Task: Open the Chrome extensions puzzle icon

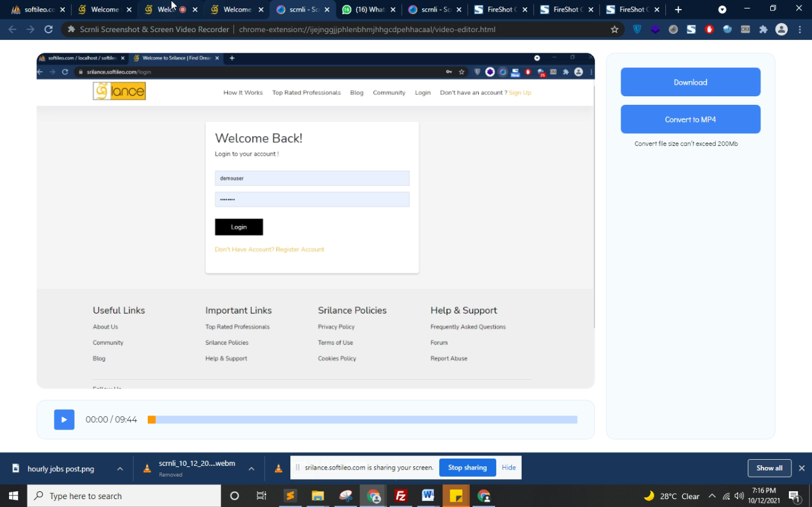Action: click(x=763, y=29)
